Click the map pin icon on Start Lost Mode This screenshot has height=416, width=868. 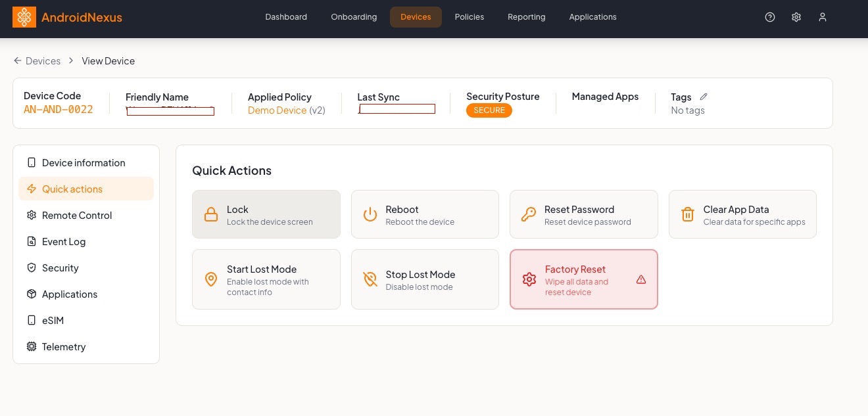[x=211, y=279]
